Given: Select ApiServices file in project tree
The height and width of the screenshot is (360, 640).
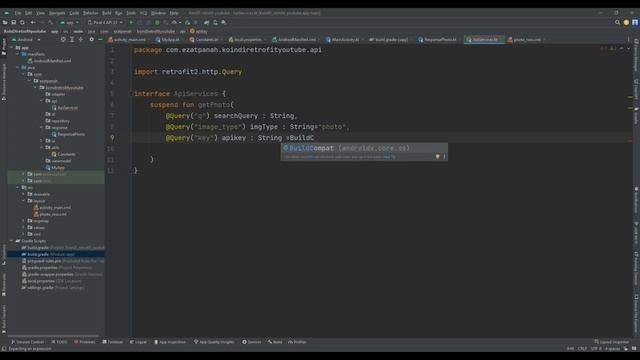Looking at the screenshot, I should (x=65, y=108).
